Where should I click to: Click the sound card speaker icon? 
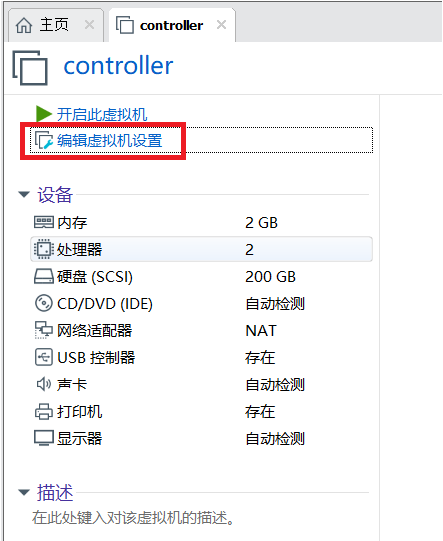point(44,384)
